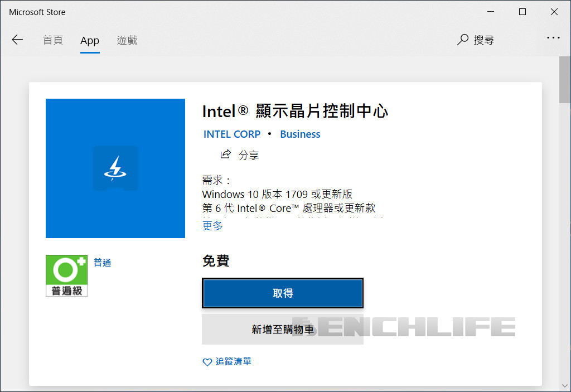Click the heart wishlist icon

tap(207, 362)
